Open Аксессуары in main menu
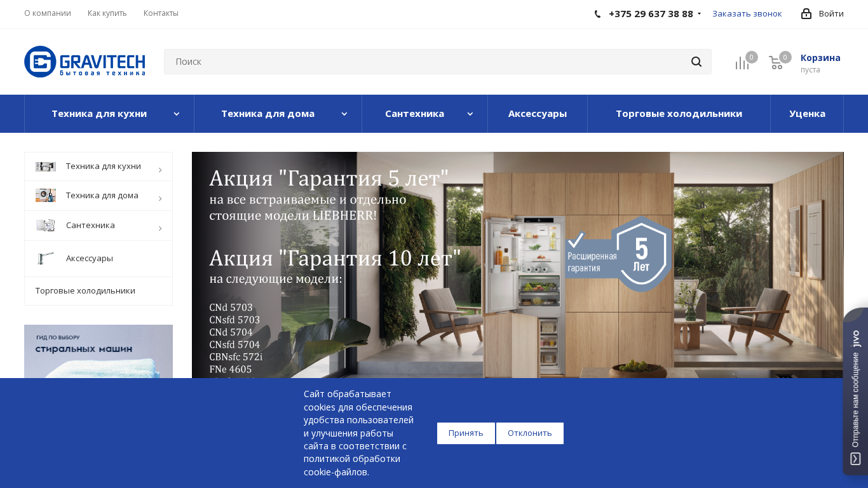The height and width of the screenshot is (488, 868). [538, 114]
